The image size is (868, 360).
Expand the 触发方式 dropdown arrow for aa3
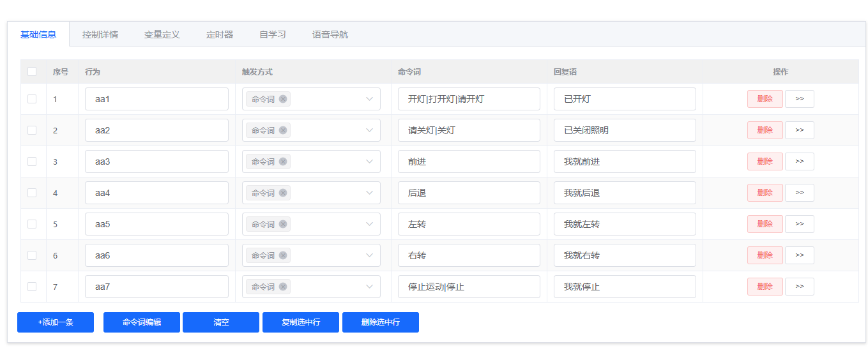[x=369, y=161]
